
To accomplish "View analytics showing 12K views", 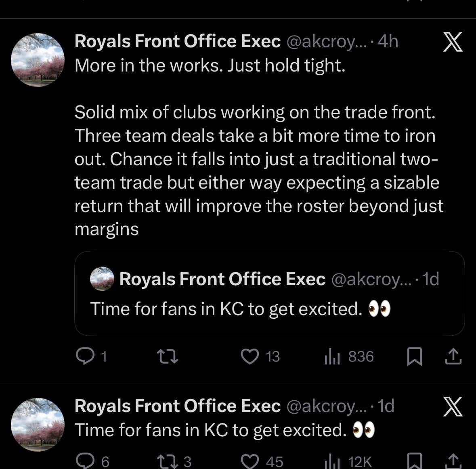I will (x=332, y=461).
